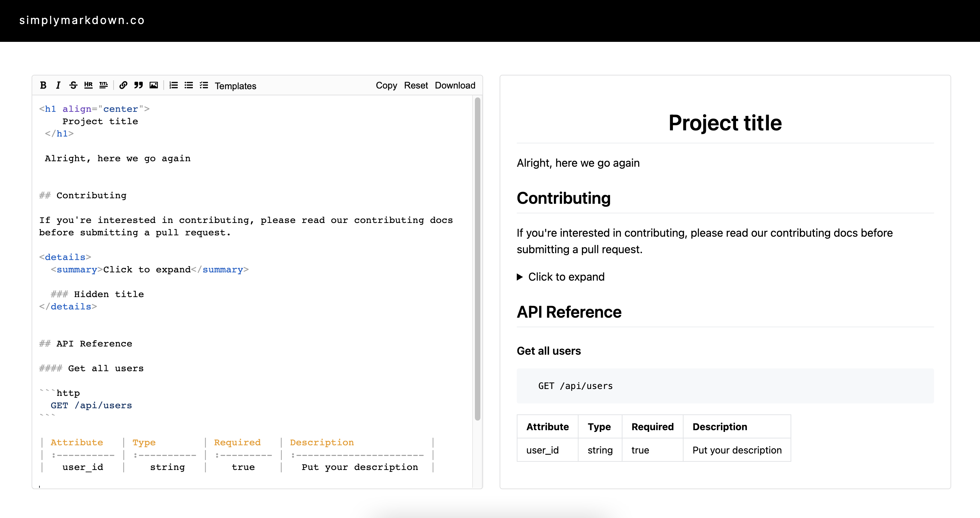This screenshot has width=980, height=518.
Task: Download the markdown file
Action: click(455, 85)
